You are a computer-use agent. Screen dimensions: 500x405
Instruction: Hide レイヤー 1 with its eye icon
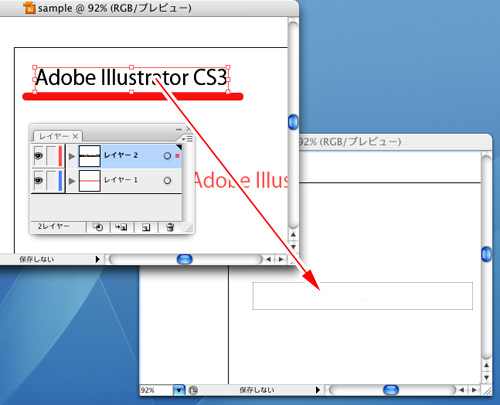[39, 180]
